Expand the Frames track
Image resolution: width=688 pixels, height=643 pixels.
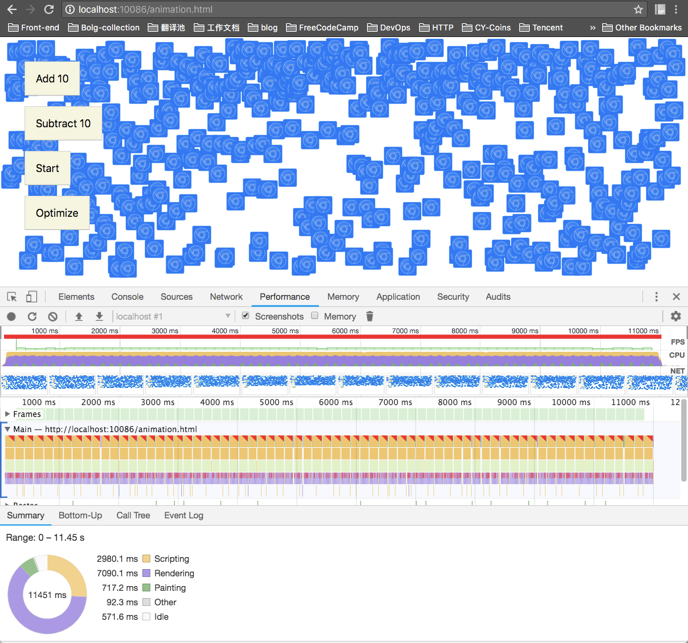click(7, 414)
